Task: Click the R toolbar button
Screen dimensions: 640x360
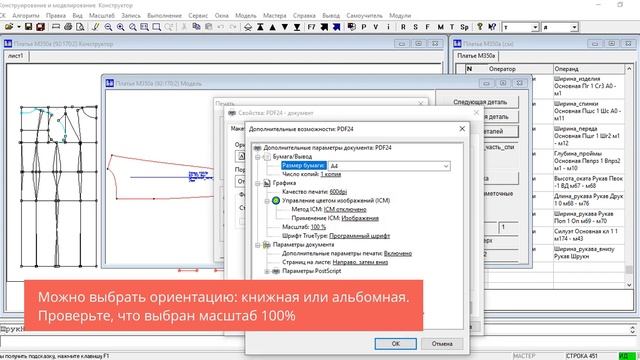Action: tap(403, 27)
